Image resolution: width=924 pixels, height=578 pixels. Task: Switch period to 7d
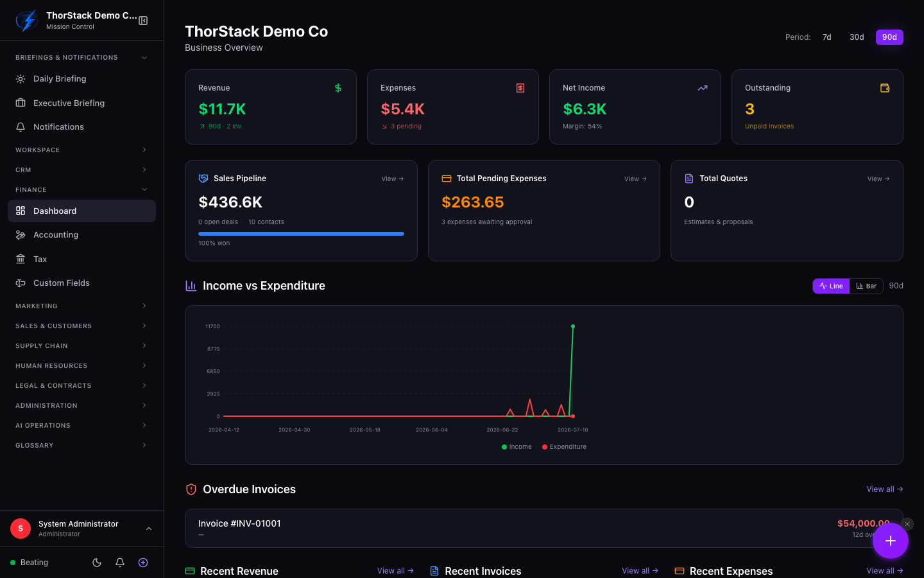point(827,37)
